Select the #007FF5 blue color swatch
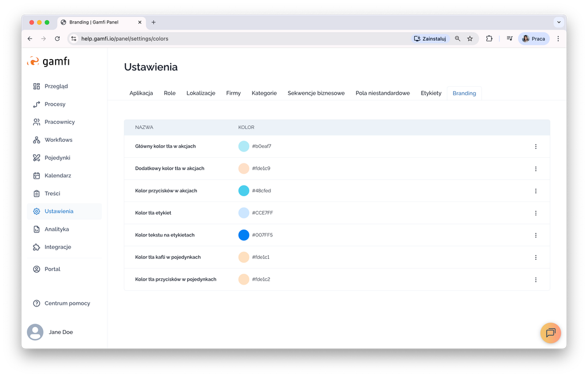588x377 pixels. click(x=243, y=235)
